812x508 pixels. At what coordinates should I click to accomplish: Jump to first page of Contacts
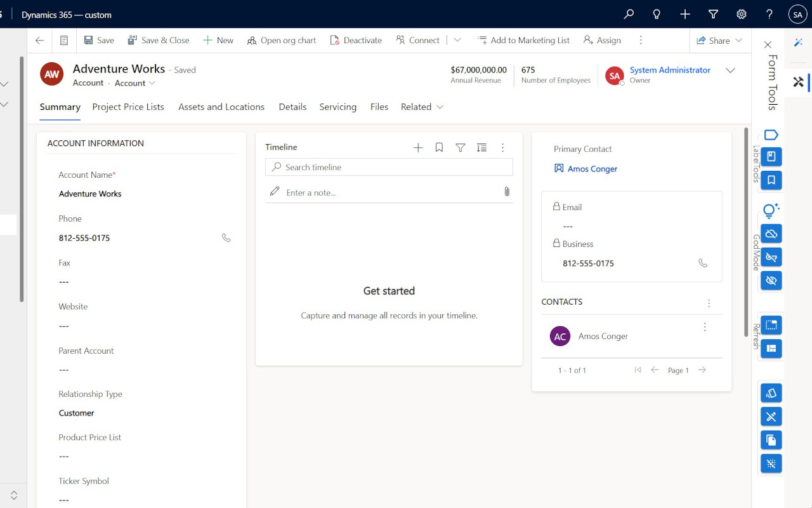(638, 370)
